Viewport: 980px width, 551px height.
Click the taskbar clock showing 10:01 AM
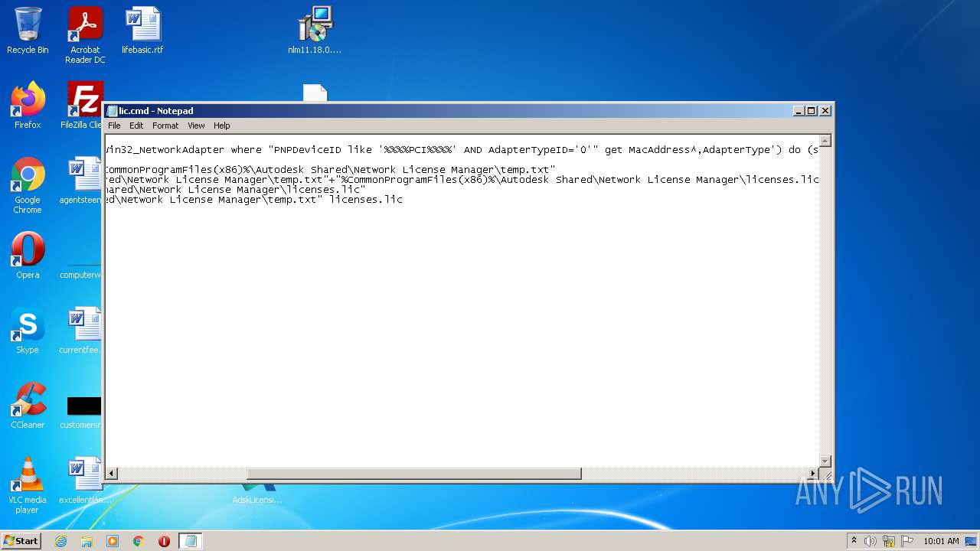(x=941, y=541)
